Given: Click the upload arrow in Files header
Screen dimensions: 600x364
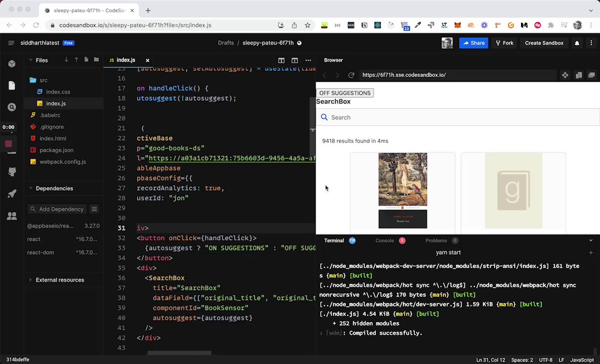Looking at the screenshot, I should (x=76, y=60).
